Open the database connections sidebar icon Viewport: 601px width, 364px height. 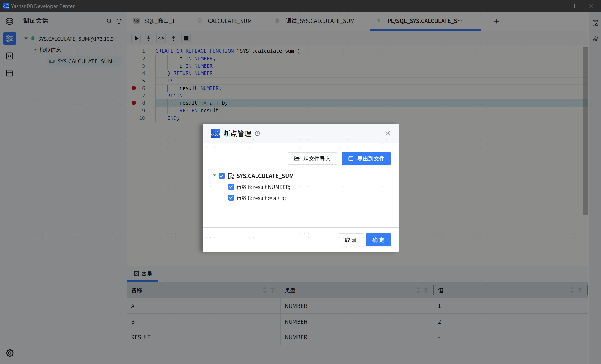point(9,21)
